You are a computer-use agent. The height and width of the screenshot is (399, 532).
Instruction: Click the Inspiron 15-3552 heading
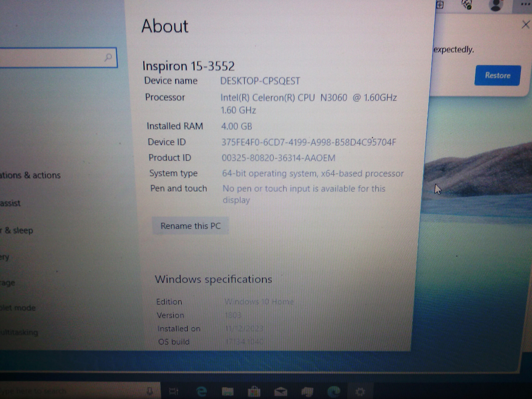[189, 66]
